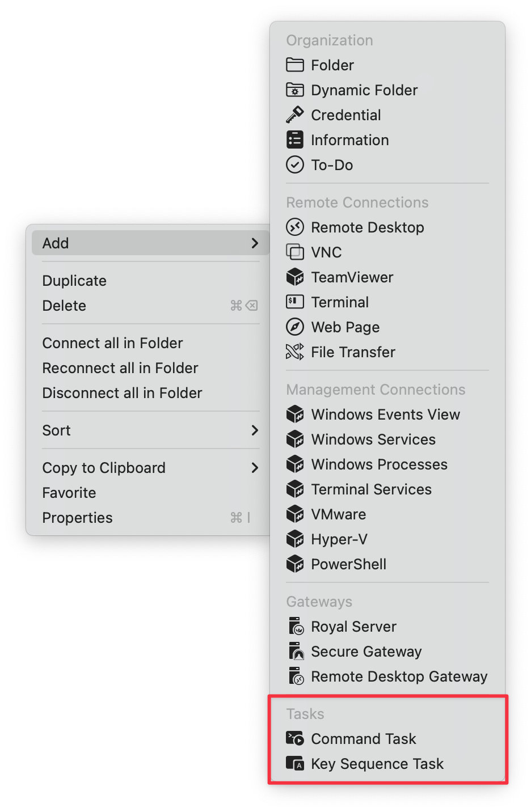Open the Add menu entry
Screen dimensions: 531x812
coord(150,243)
